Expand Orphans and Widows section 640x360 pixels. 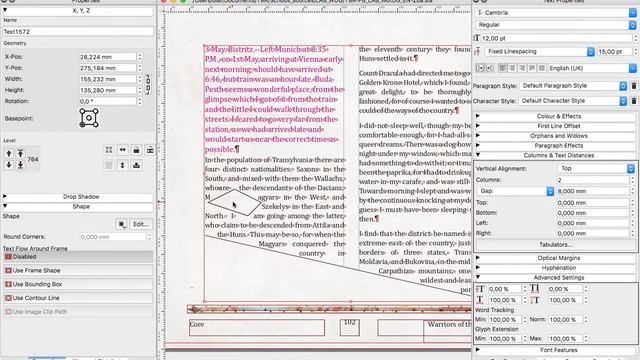[x=555, y=136]
